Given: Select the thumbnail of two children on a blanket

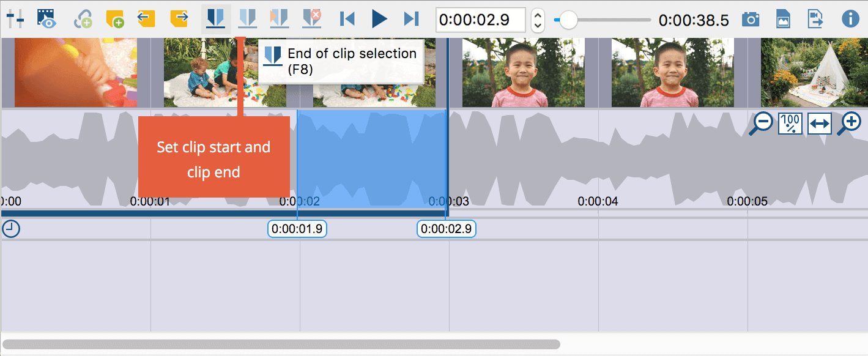Looking at the screenshot, I should tap(225, 73).
